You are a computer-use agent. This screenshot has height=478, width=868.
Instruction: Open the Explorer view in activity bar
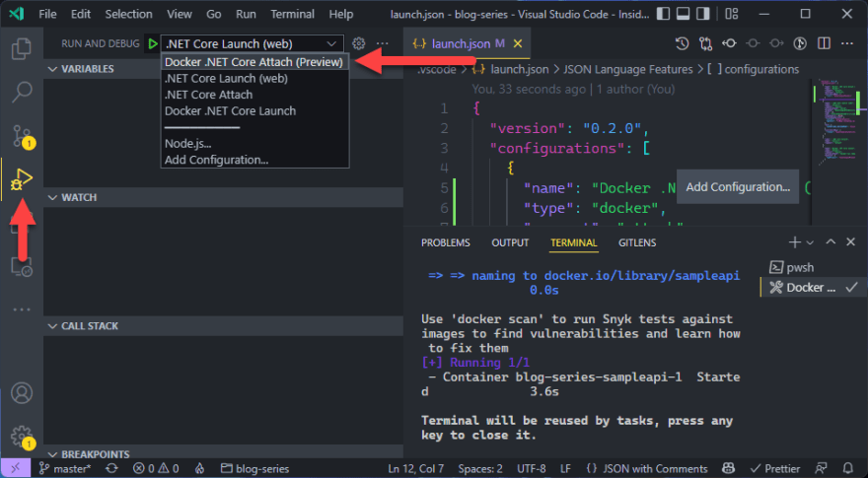tap(22, 48)
